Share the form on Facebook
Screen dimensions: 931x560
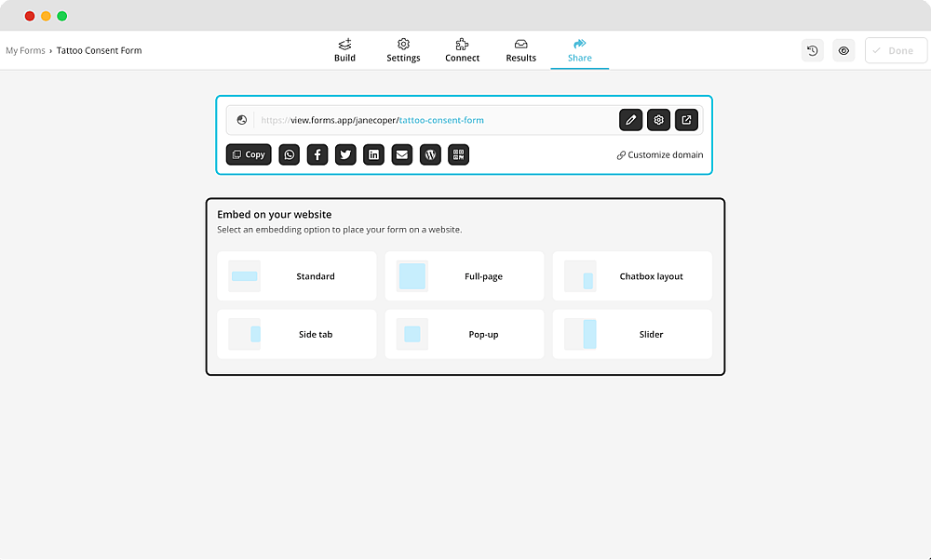317,154
